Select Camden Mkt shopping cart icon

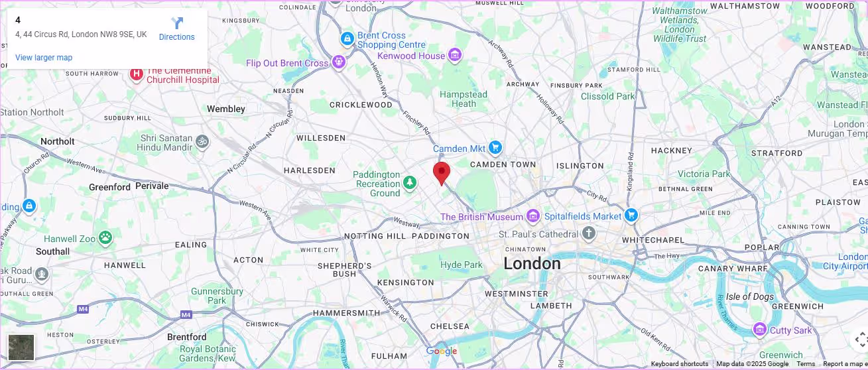495,147
